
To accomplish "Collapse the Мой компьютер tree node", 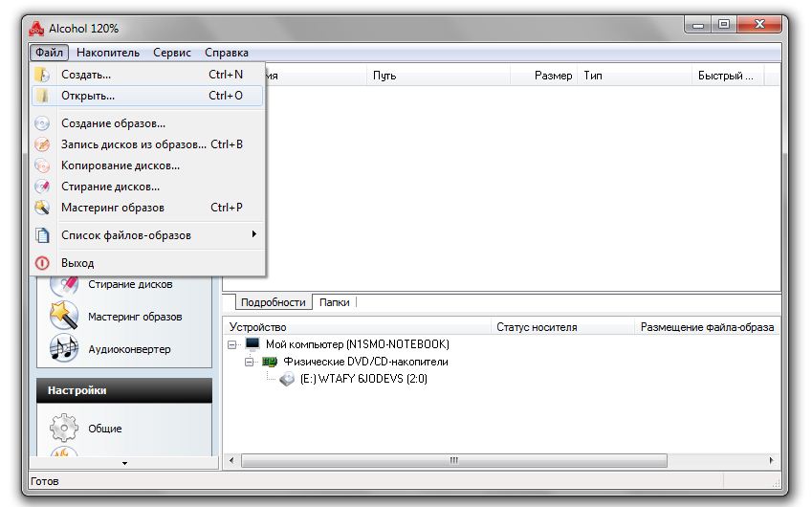I will point(232,344).
